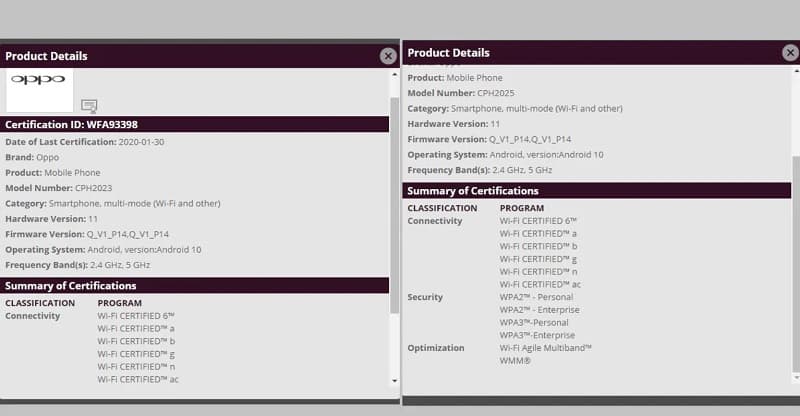Click CLASSIFICATION column heading in CPH2025 panel
The height and width of the screenshot is (416, 800).
(442, 208)
